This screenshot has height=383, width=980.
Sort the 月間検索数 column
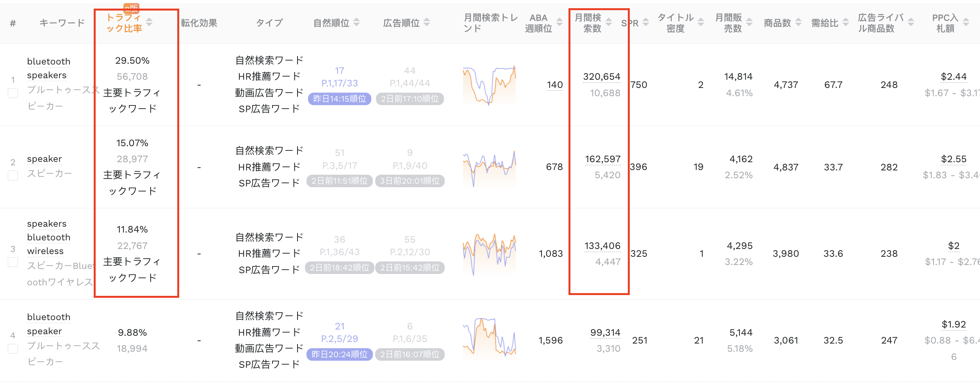pos(609,23)
